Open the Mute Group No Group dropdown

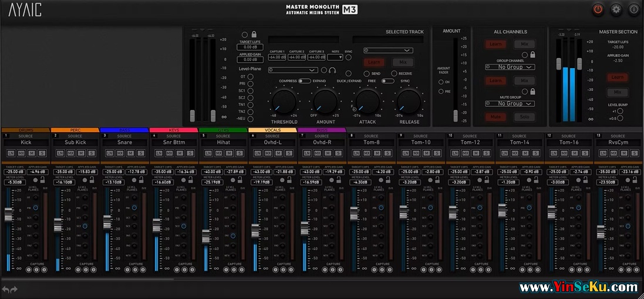(x=510, y=103)
